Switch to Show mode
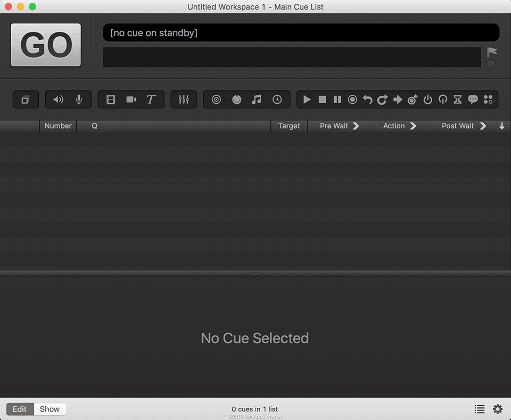This screenshot has width=511, height=420. point(50,409)
